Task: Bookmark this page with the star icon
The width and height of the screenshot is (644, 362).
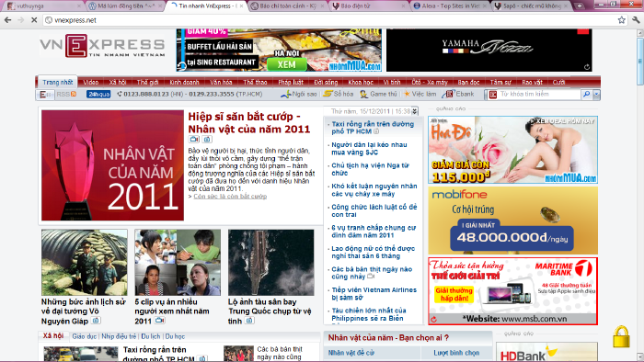Action: (621, 19)
